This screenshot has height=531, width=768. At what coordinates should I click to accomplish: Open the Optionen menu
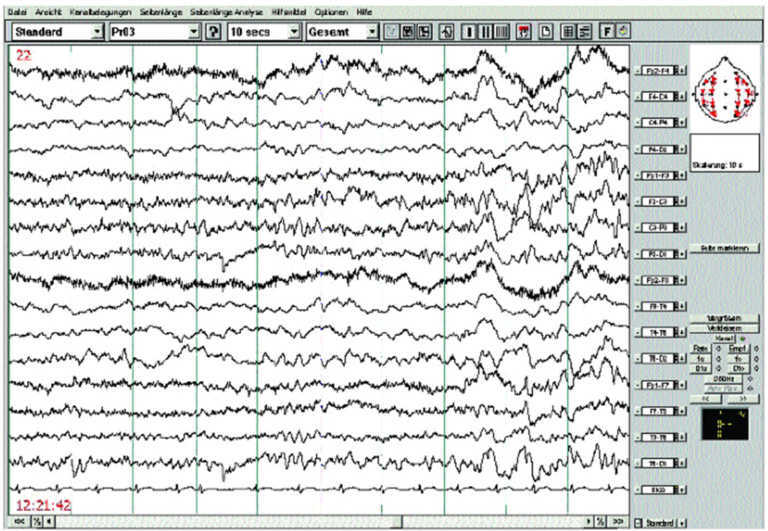[331, 12]
